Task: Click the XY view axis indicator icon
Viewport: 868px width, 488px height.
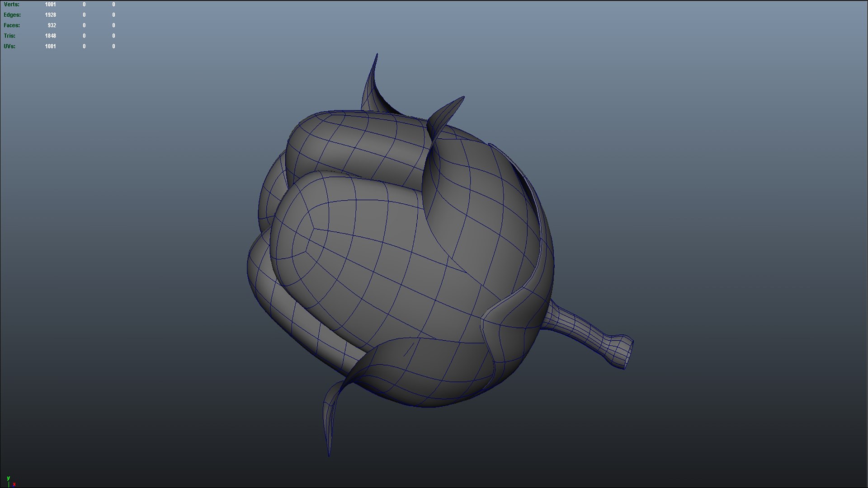Action: [x=10, y=481]
